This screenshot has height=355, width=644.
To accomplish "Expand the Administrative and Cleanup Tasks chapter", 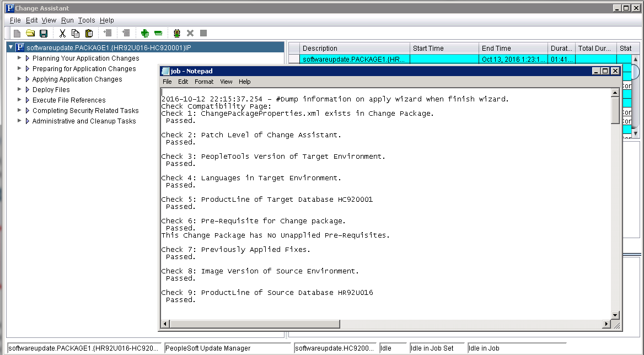I will point(19,121).
